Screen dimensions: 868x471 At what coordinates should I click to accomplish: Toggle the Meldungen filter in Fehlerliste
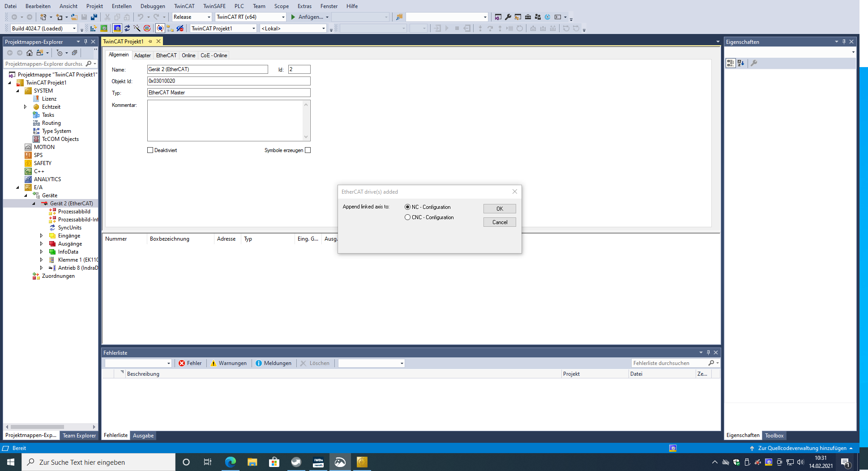(273, 363)
